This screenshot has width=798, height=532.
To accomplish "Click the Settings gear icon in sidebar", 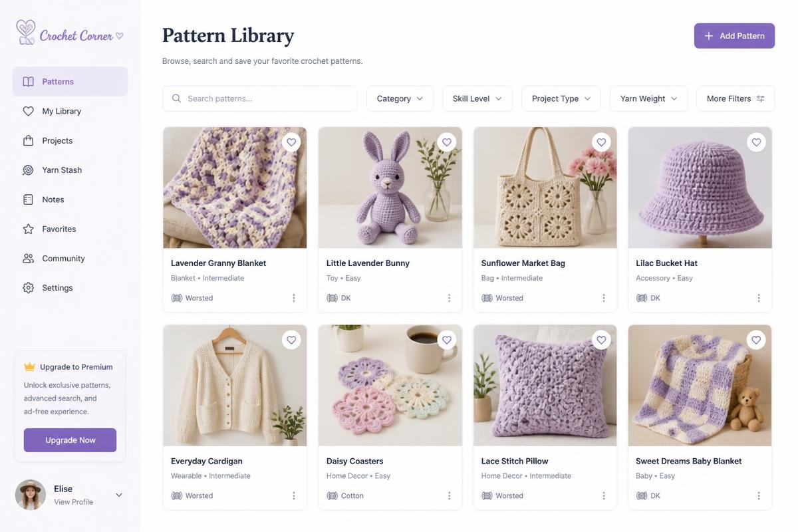I will tap(28, 288).
